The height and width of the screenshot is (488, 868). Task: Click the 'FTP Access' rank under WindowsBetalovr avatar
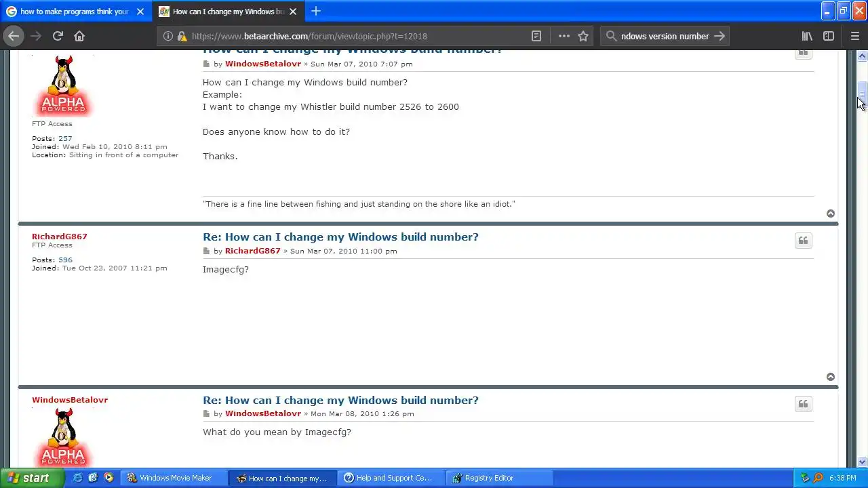tap(52, 123)
